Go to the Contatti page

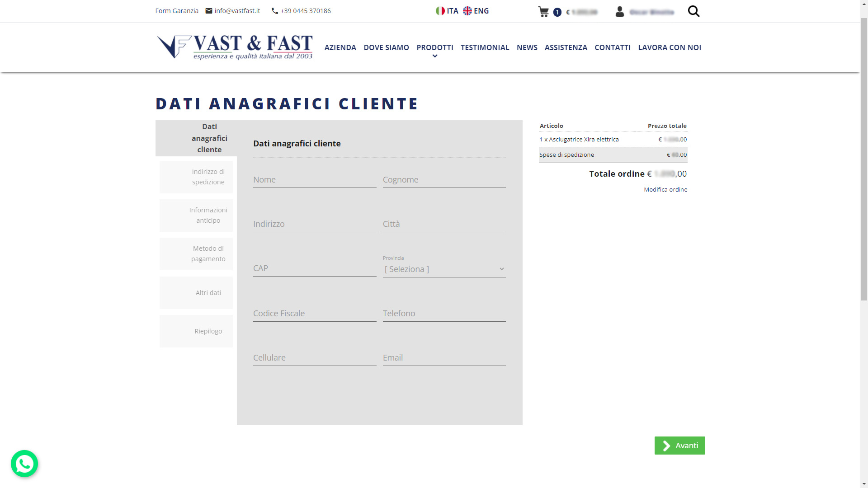pos(612,47)
